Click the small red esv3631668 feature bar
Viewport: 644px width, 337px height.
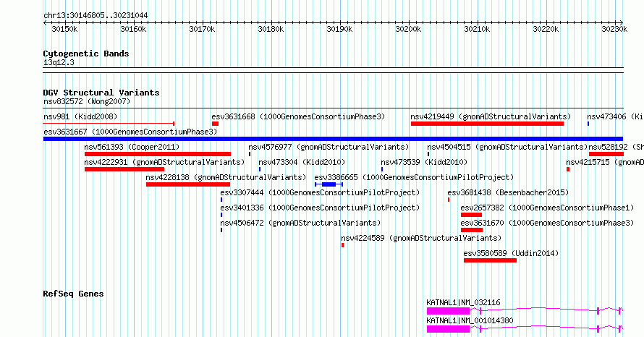pos(215,124)
